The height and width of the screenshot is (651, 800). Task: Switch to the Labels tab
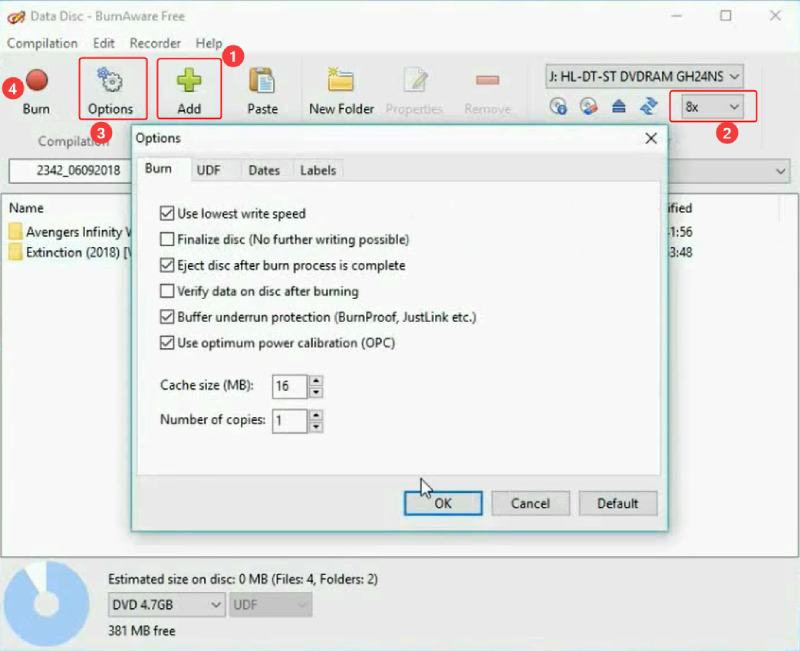pyautogui.click(x=318, y=170)
